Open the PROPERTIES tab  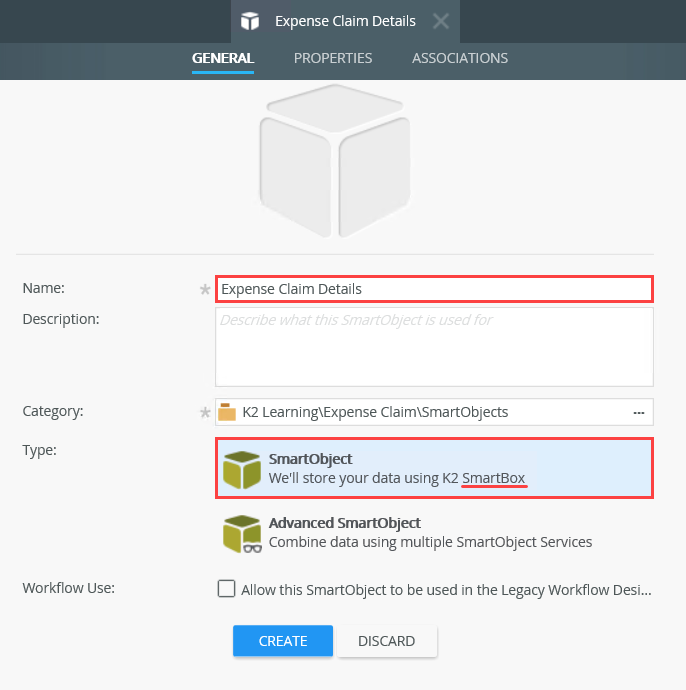coord(333,58)
